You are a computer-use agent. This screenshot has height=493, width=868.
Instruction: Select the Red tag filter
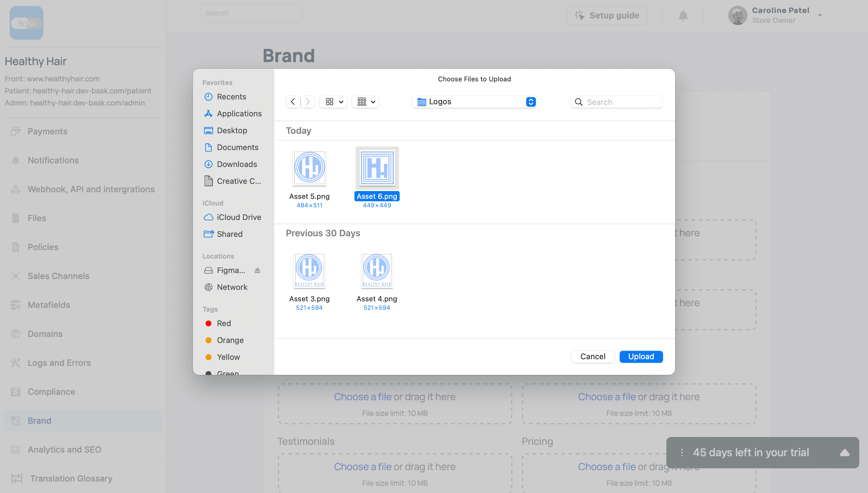[x=224, y=323]
